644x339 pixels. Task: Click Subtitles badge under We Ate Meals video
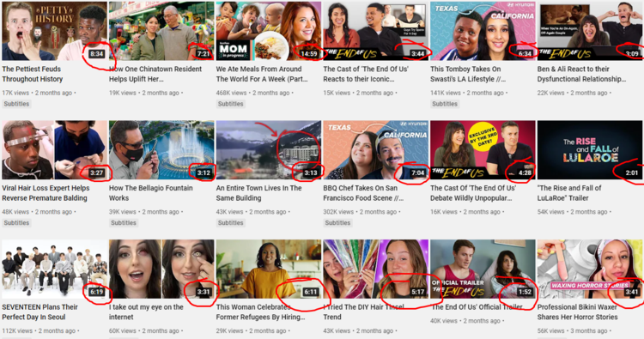pos(230,104)
